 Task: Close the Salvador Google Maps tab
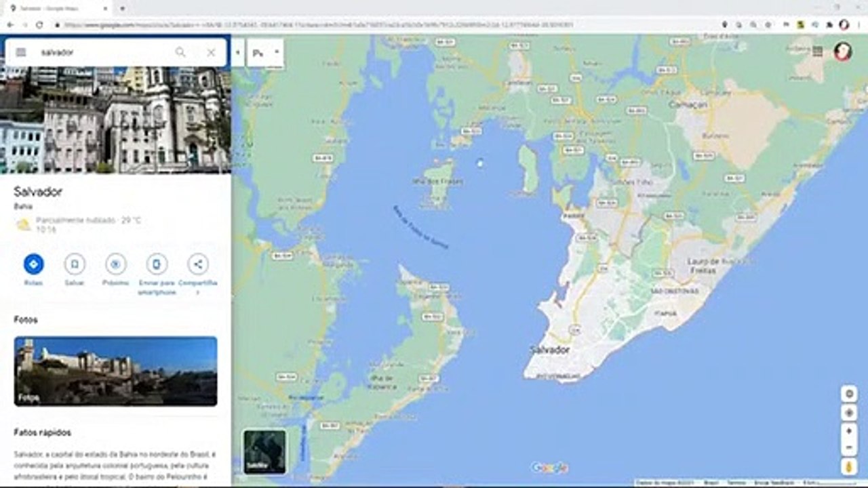tap(106, 9)
